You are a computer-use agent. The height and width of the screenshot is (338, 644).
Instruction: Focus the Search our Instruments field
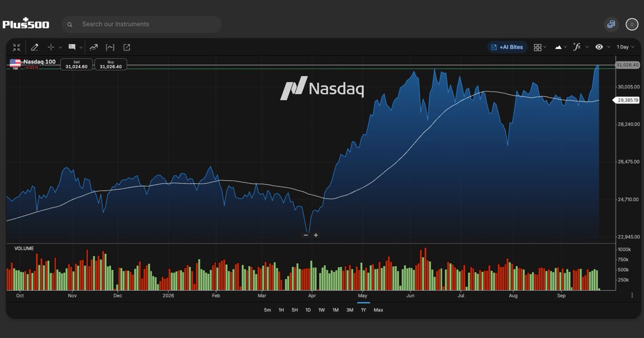click(141, 24)
